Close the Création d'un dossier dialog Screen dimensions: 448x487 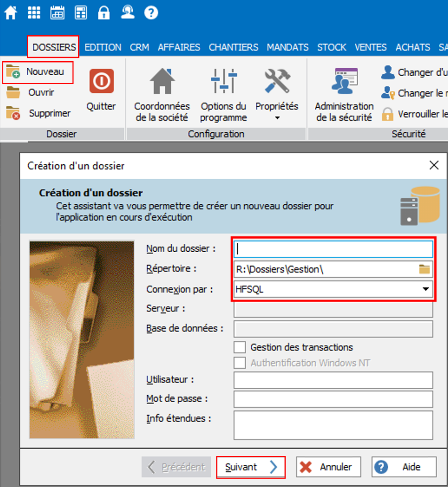tap(434, 165)
